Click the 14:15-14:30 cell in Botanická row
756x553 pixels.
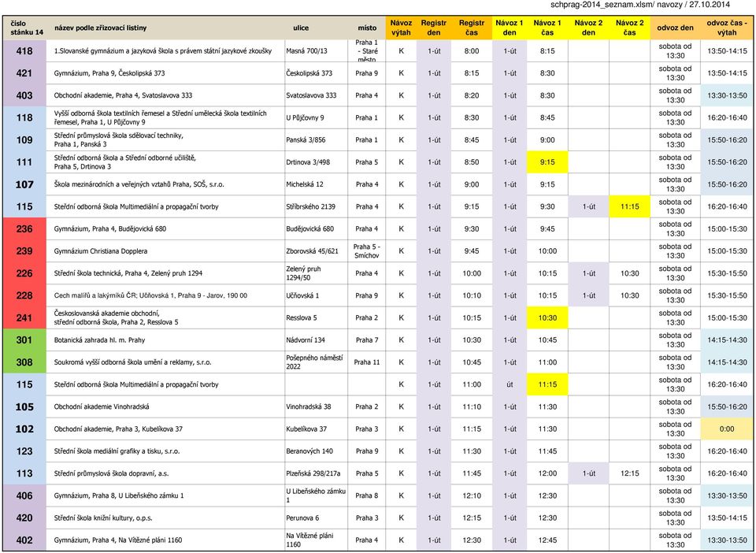point(727,340)
